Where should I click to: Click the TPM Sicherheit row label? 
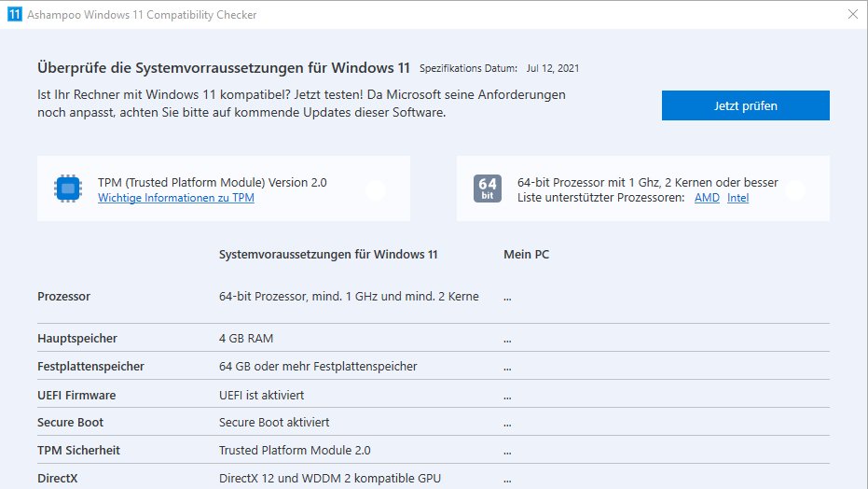[78, 450]
